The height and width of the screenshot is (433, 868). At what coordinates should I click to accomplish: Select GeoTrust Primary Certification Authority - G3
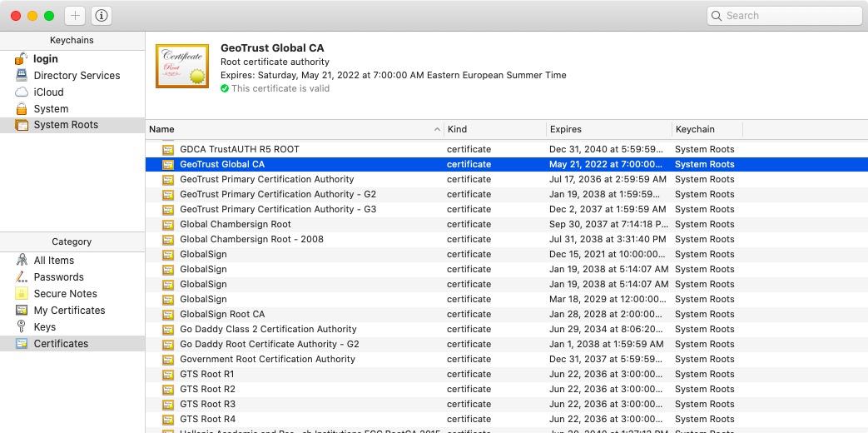507,209
